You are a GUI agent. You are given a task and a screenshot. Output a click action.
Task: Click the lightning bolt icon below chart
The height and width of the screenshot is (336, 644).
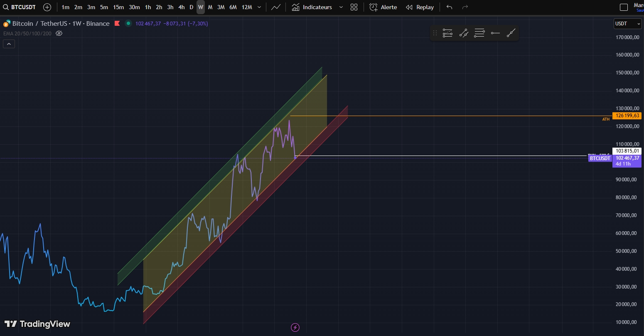(x=295, y=327)
